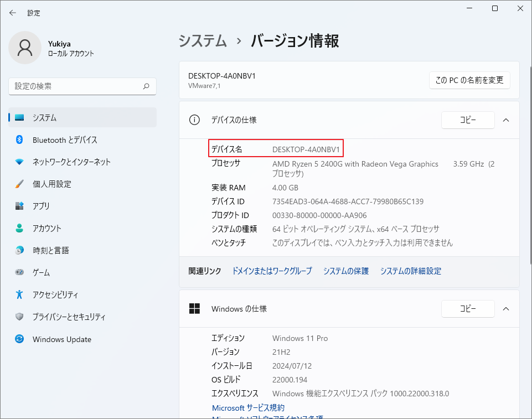Click the network Wi-Fi icon
The width and height of the screenshot is (532, 419).
tap(19, 162)
